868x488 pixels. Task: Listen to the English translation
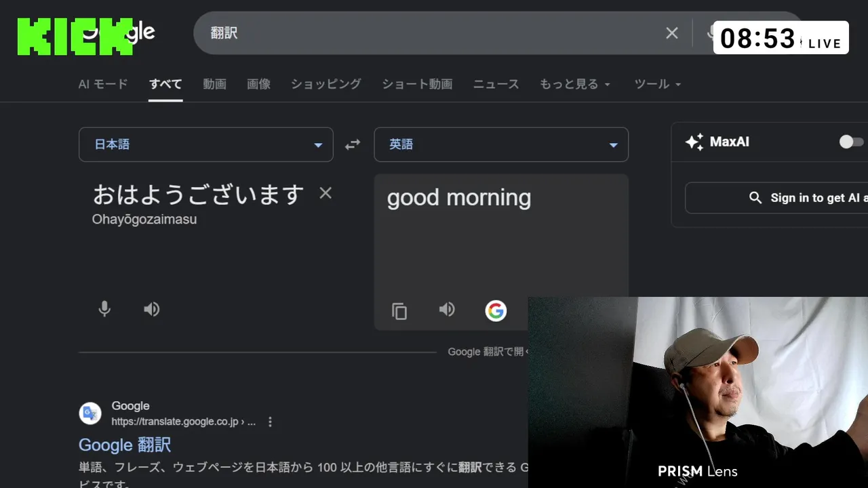coord(446,310)
